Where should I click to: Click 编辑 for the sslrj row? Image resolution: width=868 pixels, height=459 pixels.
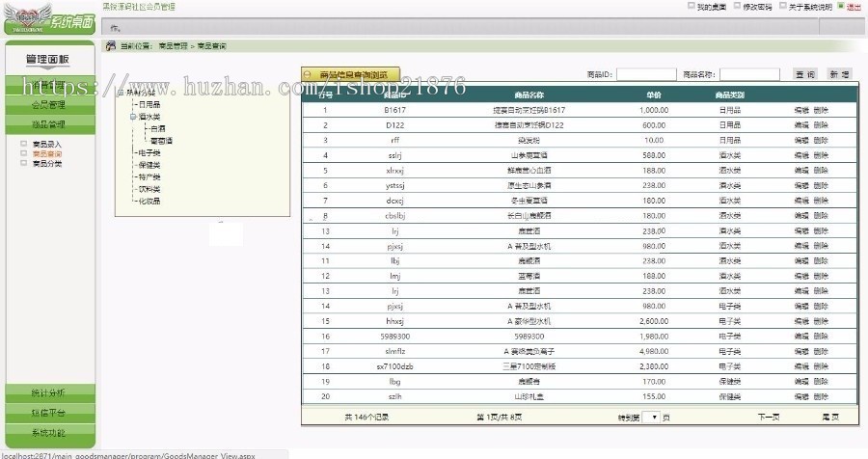pyautogui.click(x=801, y=155)
